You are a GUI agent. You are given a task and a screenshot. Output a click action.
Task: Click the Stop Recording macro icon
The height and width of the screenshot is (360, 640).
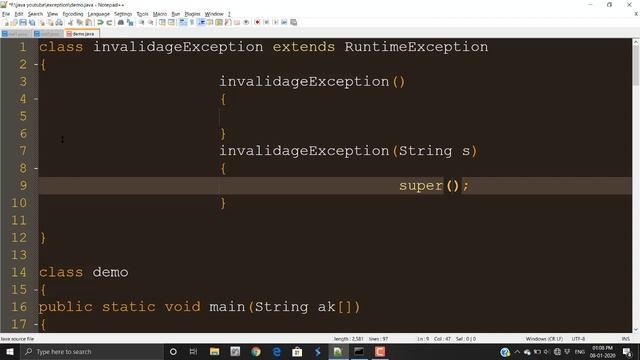tap(266, 22)
